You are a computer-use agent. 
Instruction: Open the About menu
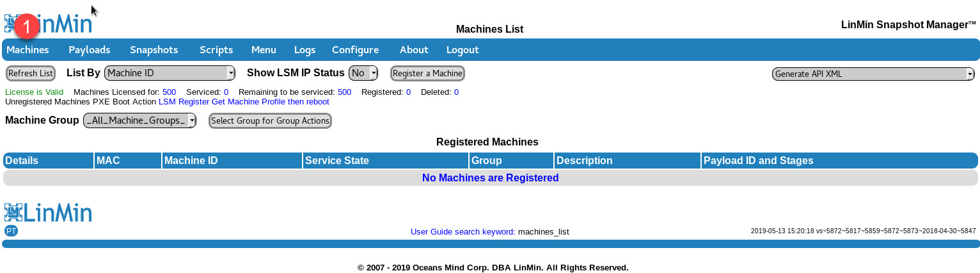[x=414, y=49]
